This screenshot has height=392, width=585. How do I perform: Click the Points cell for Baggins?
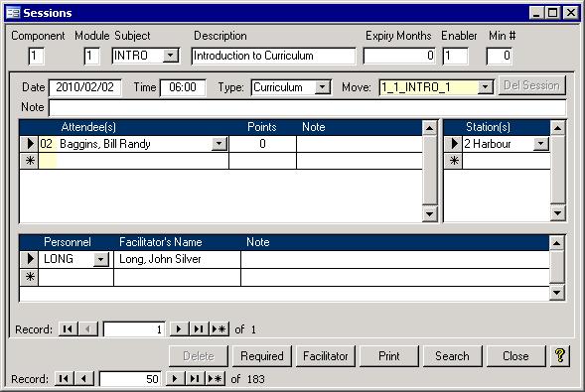pos(262,144)
